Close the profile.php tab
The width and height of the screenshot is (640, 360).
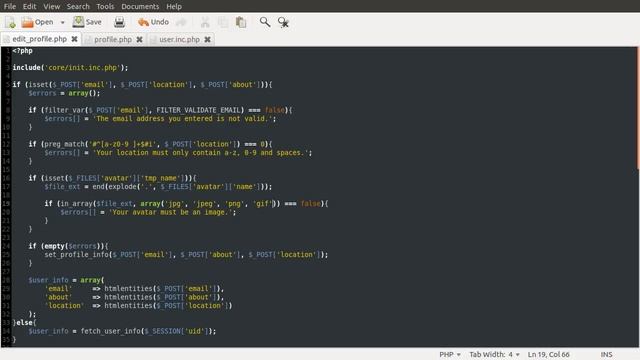[x=139, y=40]
